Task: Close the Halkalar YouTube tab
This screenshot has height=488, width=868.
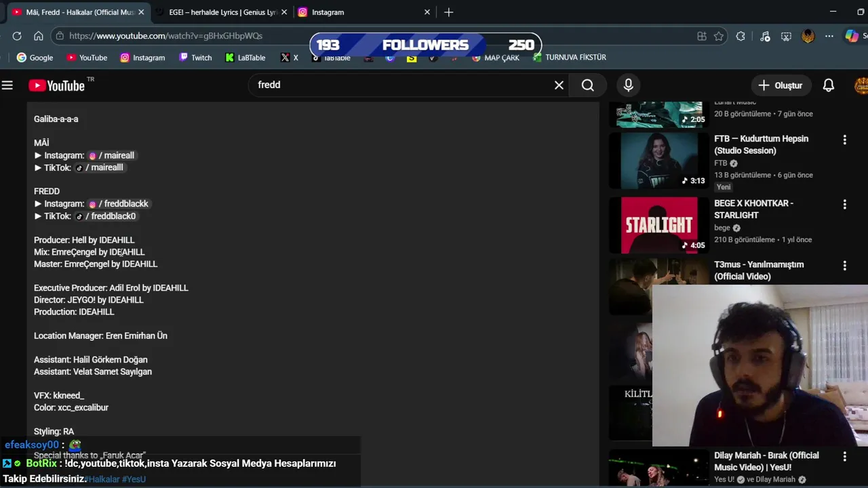Action: point(141,12)
